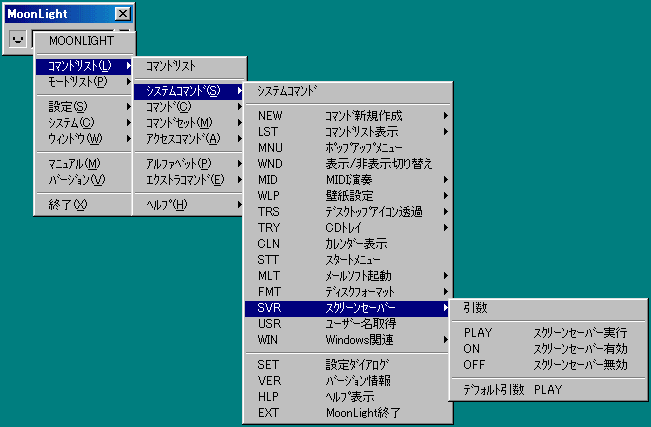This screenshot has height=427, width=651.
Task: Select SET 設定ダイアログ command
Action: [x=348, y=365]
